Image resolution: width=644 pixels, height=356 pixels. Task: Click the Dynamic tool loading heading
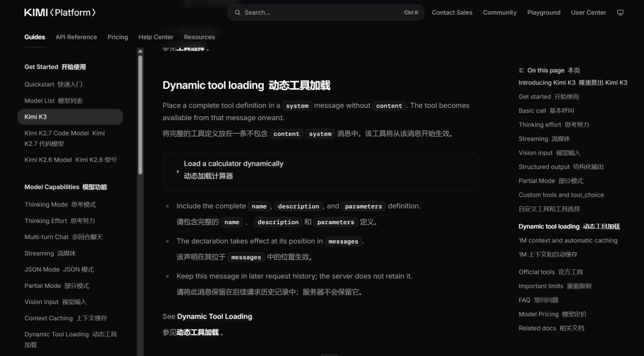point(246,85)
